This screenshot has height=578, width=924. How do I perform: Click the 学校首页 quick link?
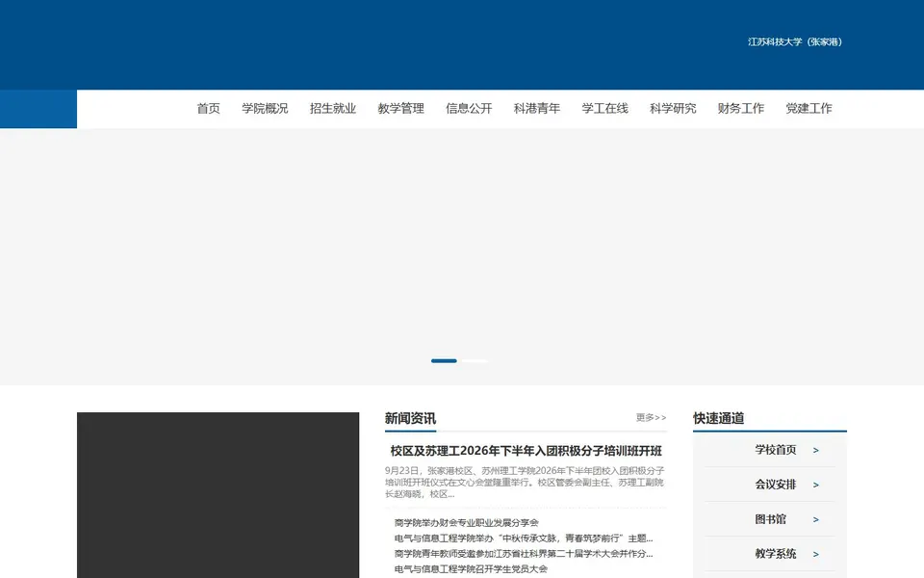(x=776, y=450)
